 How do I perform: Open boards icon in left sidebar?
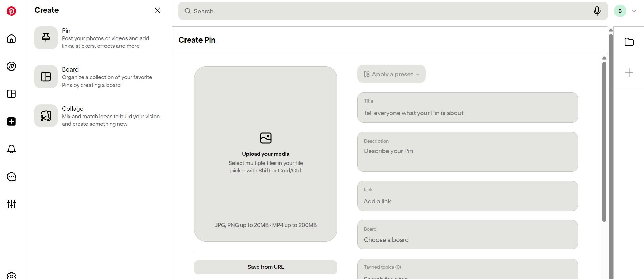coord(11,94)
